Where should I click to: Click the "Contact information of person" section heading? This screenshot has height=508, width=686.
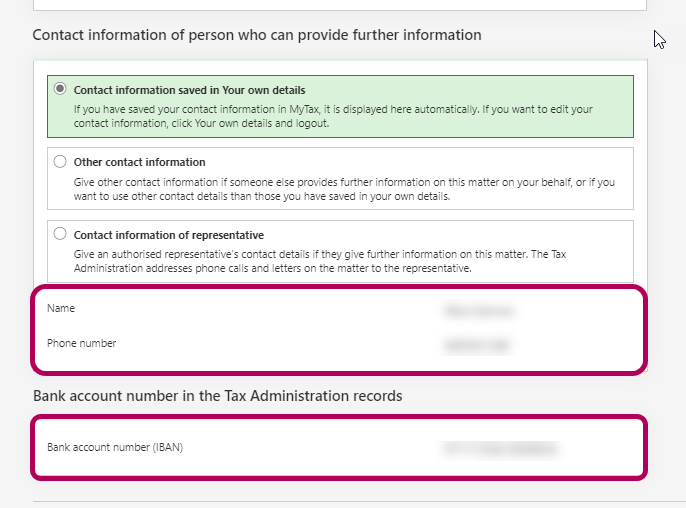click(x=256, y=35)
